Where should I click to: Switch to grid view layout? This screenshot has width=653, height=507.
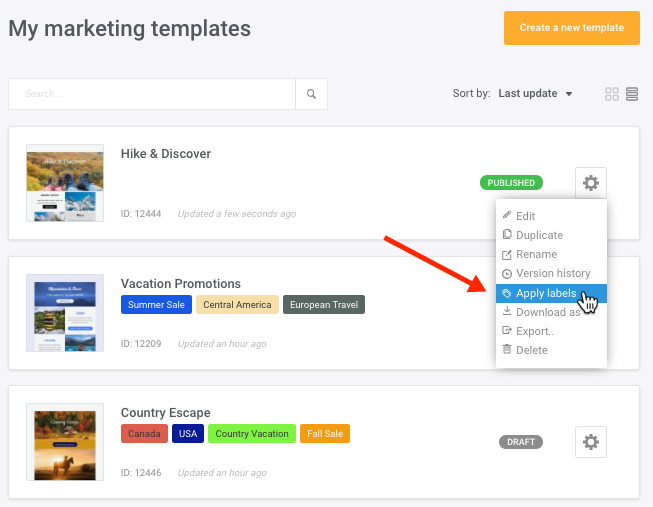(x=612, y=94)
